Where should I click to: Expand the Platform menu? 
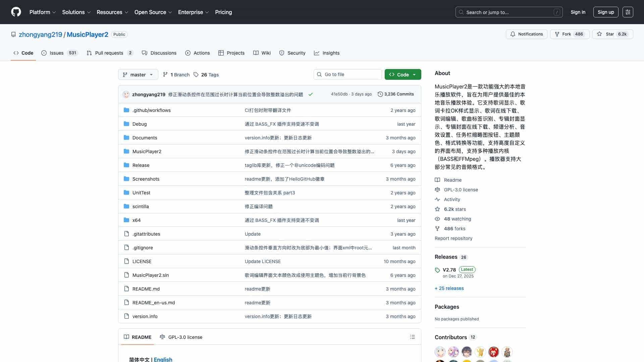43,12
